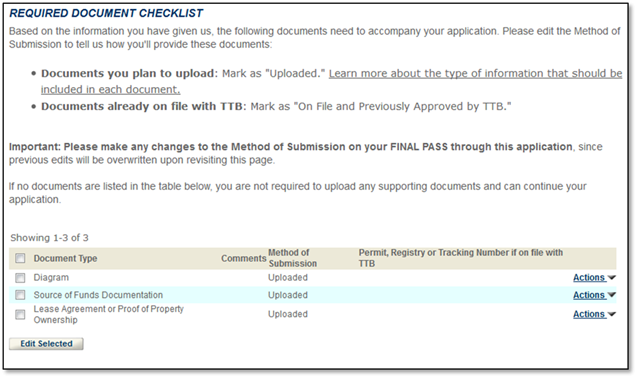Click the Permit, Registry or Tracking Number header
Screen dimensions: 637x378
pyautogui.click(x=461, y=258)
